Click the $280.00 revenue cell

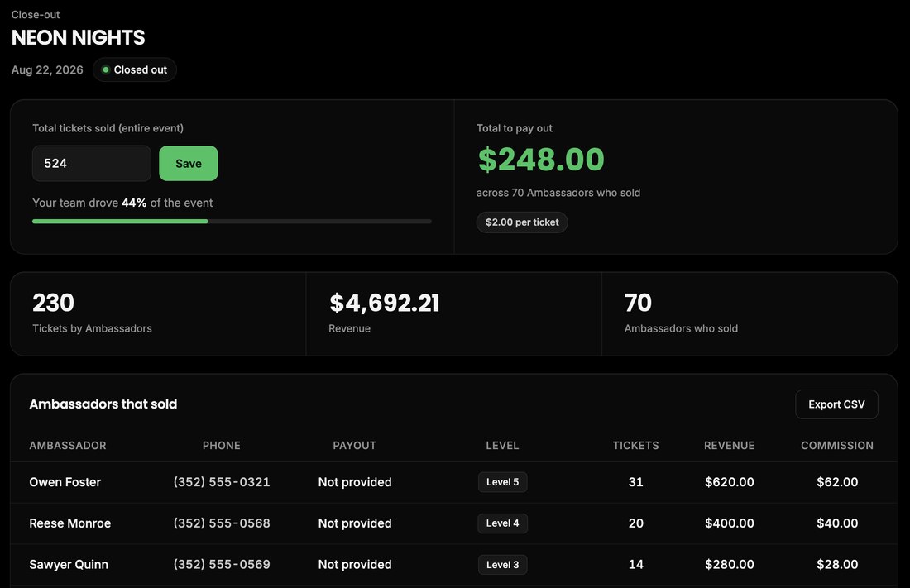[730, 564]
